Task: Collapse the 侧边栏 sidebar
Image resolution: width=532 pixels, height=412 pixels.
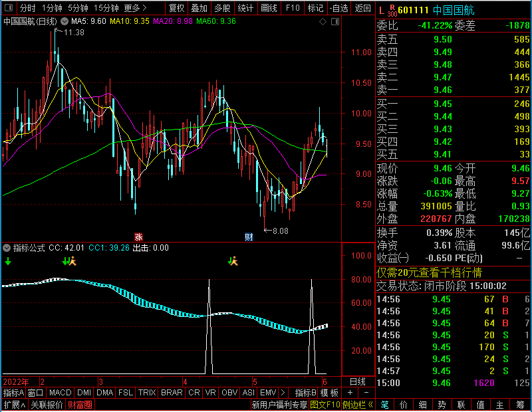Action: 357,405
